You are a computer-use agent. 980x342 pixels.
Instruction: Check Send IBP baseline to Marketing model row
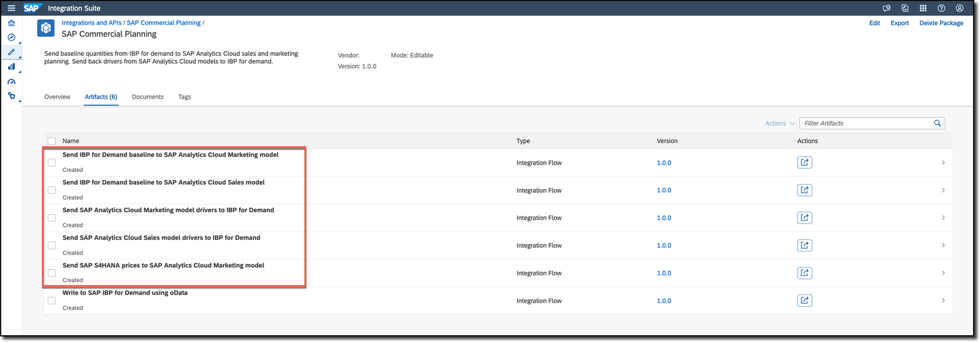point(52,163)
